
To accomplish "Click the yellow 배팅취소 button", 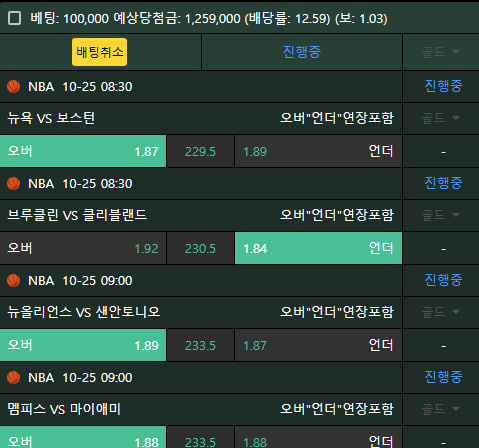I will click(99, 52).
